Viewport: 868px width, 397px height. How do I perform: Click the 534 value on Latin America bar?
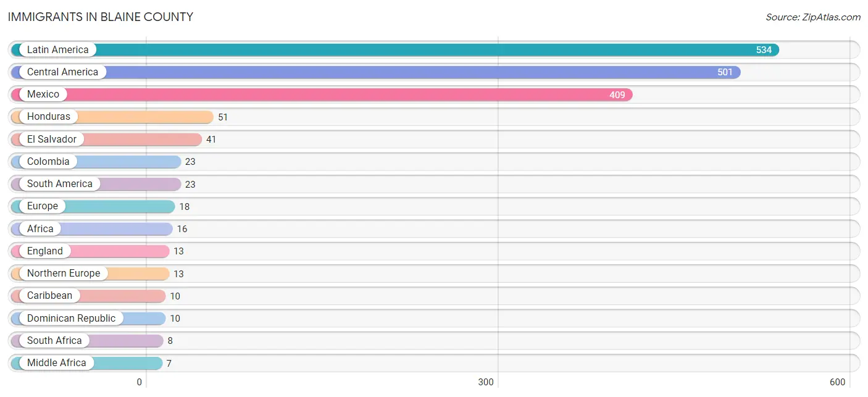pos(764,50)
